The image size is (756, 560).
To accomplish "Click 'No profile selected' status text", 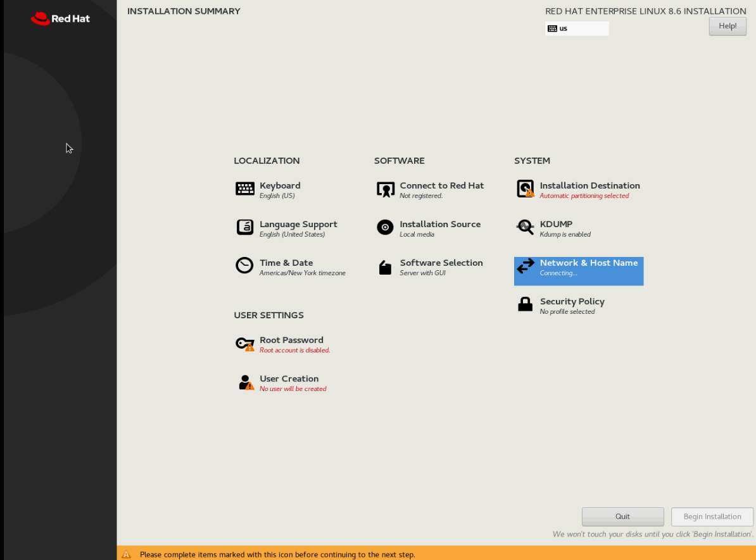I will [567, 312].
